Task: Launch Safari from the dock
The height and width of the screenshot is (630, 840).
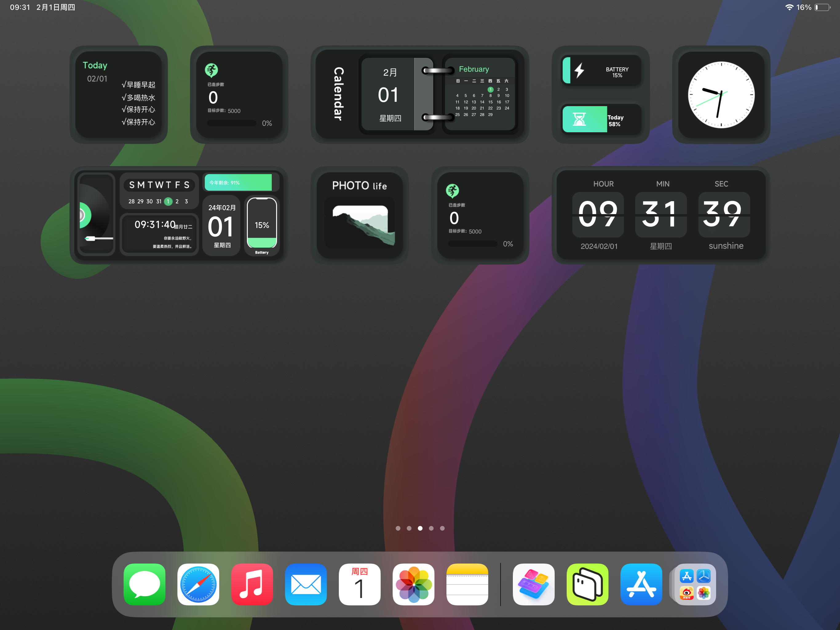Action: click(198, 584)
